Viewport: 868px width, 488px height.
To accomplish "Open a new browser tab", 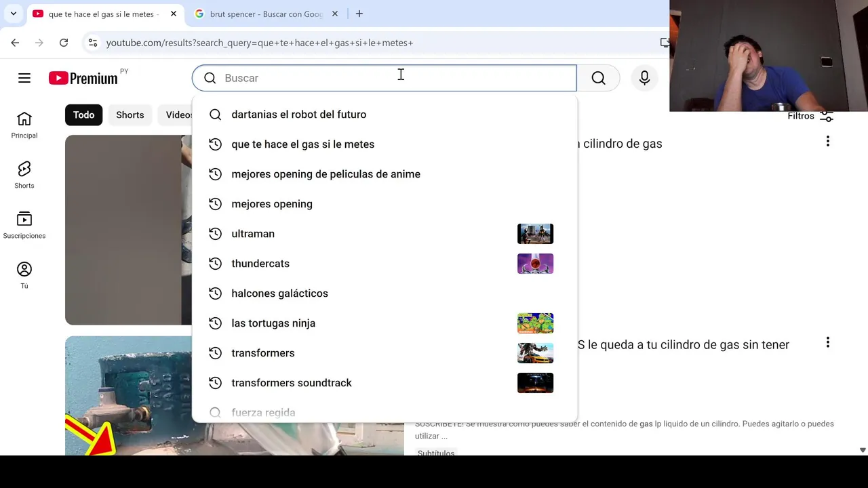I will click(x=359, y=14).
